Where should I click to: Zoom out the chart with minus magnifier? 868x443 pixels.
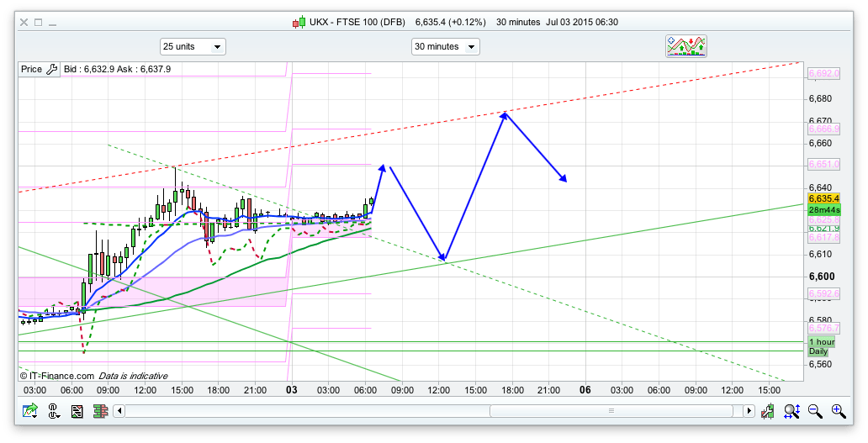[815, 411]
